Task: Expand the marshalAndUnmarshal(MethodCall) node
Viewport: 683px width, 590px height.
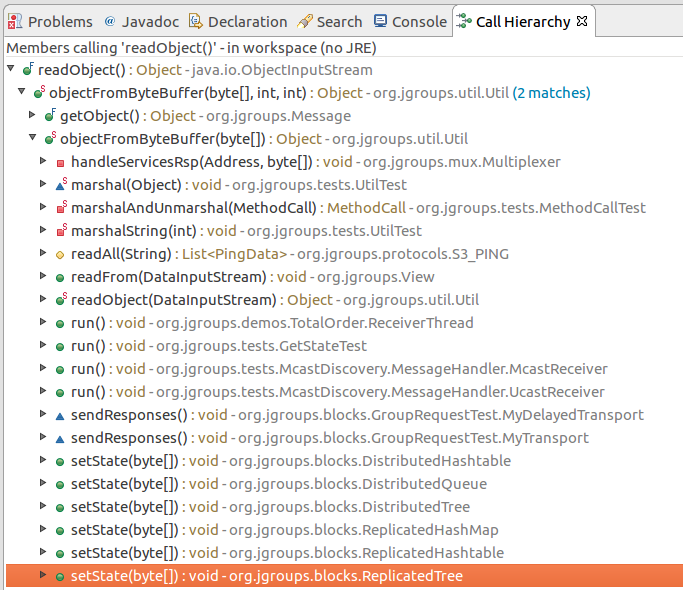Action: pos(43,207)
